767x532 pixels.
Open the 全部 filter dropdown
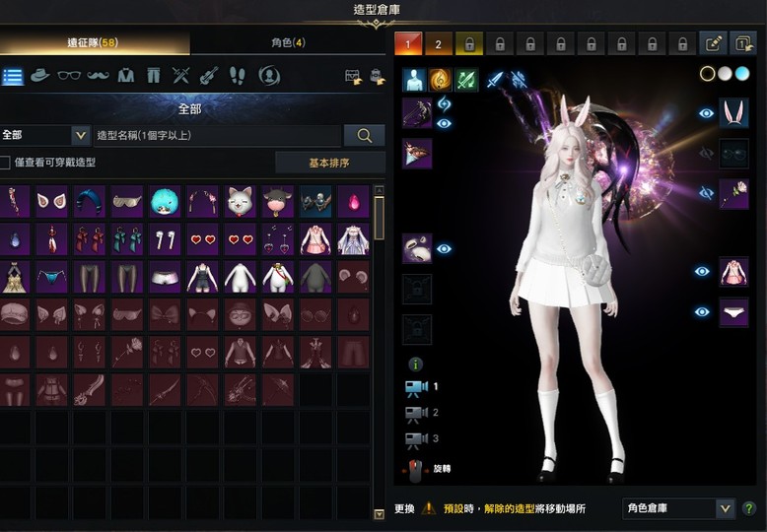[x=45, y=135]
